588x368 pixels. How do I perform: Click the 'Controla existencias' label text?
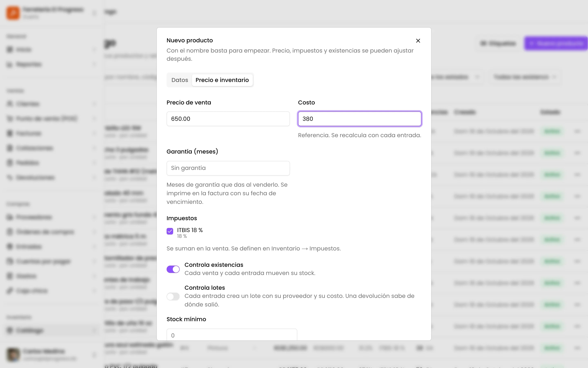[214, 265]
